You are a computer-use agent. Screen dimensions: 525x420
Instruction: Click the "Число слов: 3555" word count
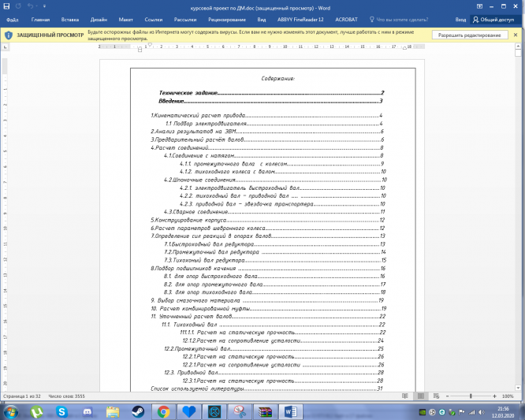(x=67, y=396)
